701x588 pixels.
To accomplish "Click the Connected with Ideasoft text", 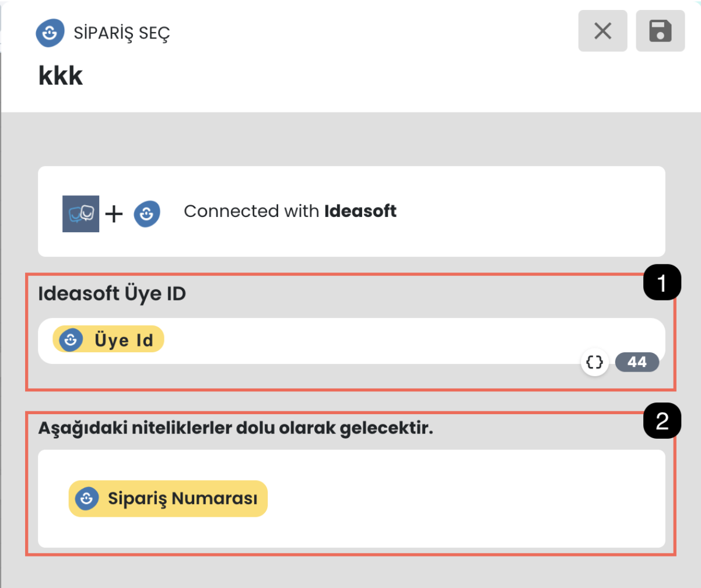I will point(290,211).
